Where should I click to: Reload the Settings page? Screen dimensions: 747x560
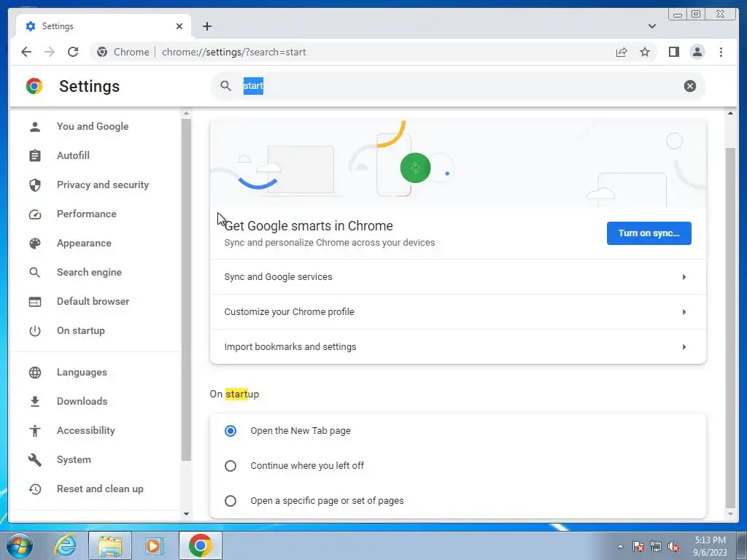[73, 52]
